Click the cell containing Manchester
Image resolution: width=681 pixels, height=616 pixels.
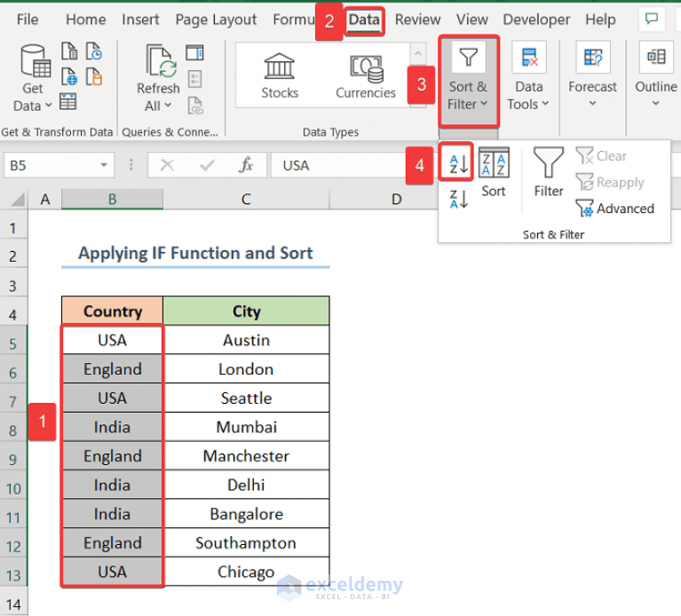(x=246, y=456)
